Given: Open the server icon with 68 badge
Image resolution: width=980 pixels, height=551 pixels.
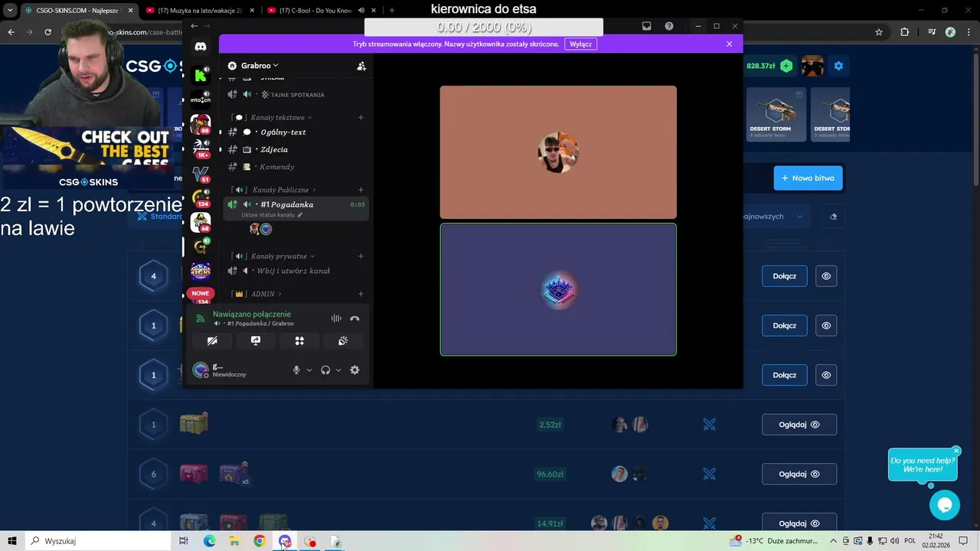Looking at the screenshot, I should (201, 222).
